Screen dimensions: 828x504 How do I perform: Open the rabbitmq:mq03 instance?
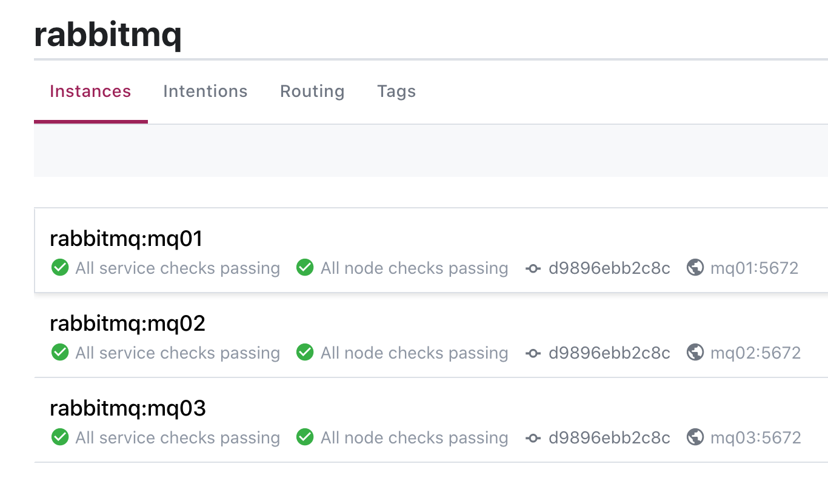click(x=128, y=409)
